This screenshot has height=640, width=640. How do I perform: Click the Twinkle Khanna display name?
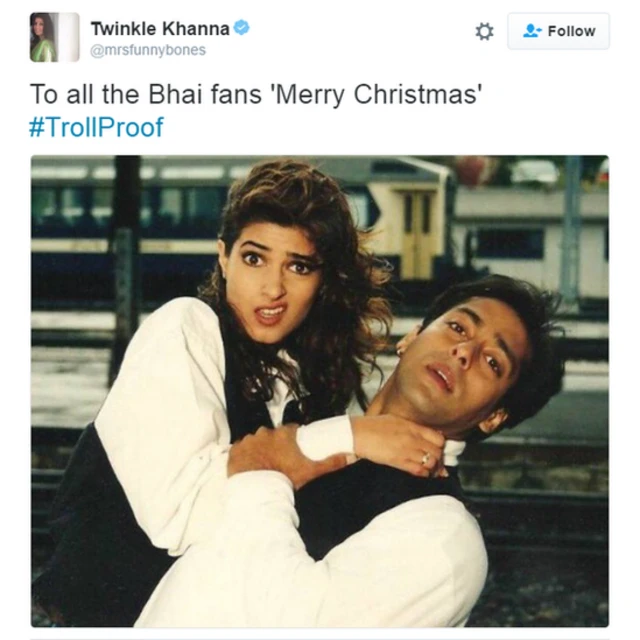(x=160, y=29)
